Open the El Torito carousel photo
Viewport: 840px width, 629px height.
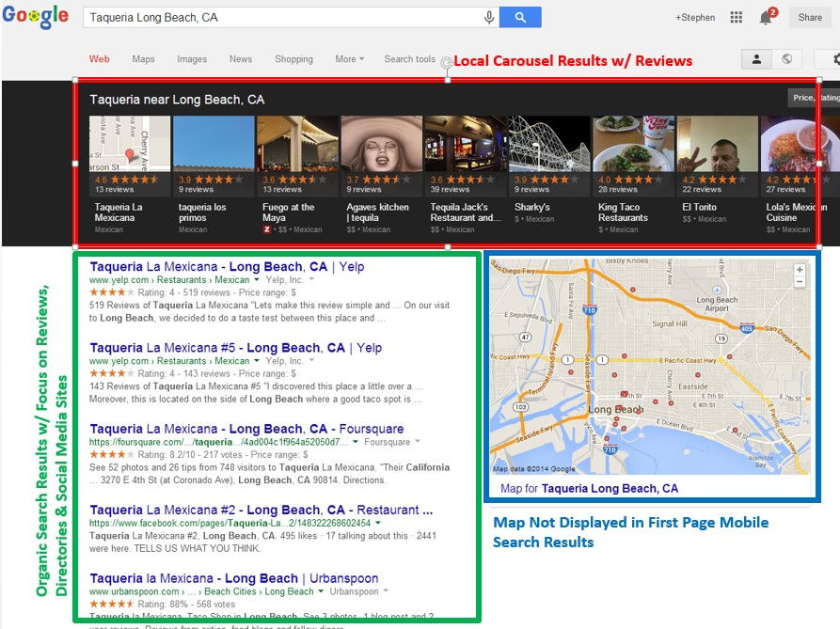click(x=718, y=144)
